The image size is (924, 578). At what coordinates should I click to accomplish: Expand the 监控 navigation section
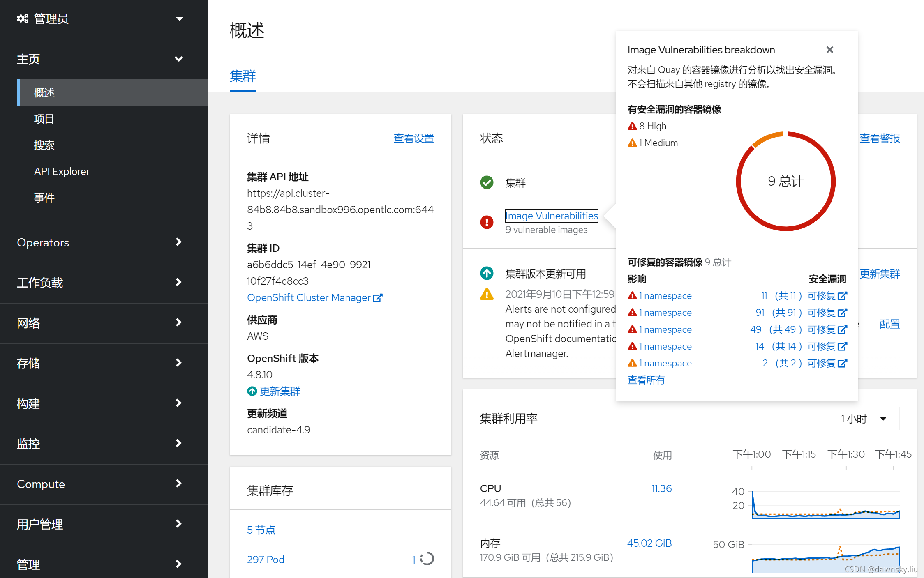tap(104, 444)
